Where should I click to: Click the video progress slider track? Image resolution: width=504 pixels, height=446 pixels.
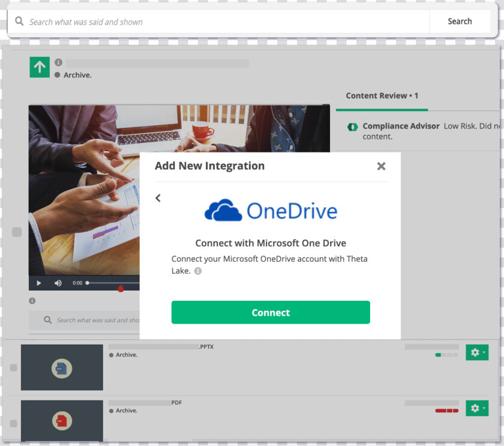[x=113, y=283]
